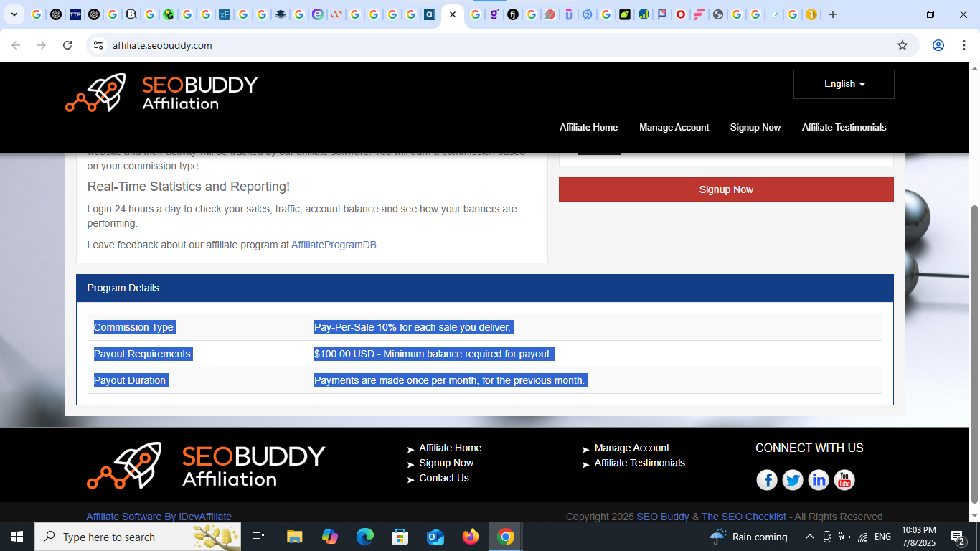The image size is (980, 551).
Task: Click the Real-Time Statistics and Reporting heading
Action: pos(189,187)
